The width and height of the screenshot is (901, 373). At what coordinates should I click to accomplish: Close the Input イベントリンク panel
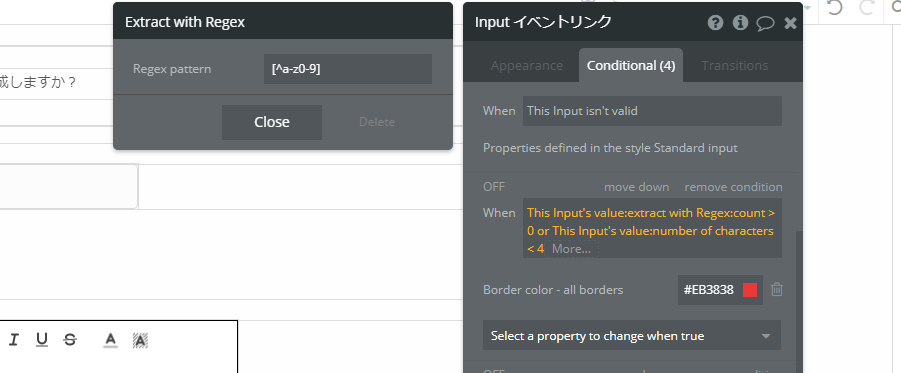tap(791, 23)
